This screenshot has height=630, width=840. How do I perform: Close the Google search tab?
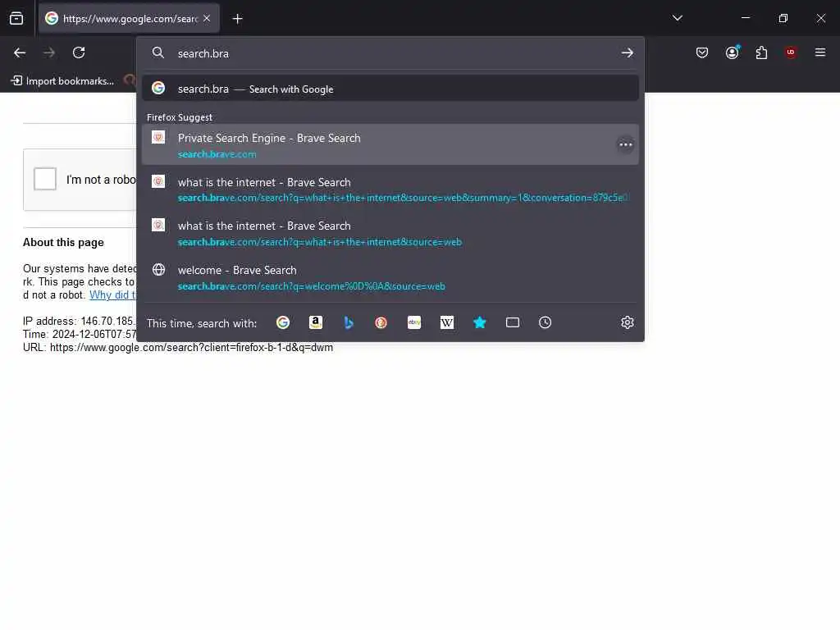(207, 18)
